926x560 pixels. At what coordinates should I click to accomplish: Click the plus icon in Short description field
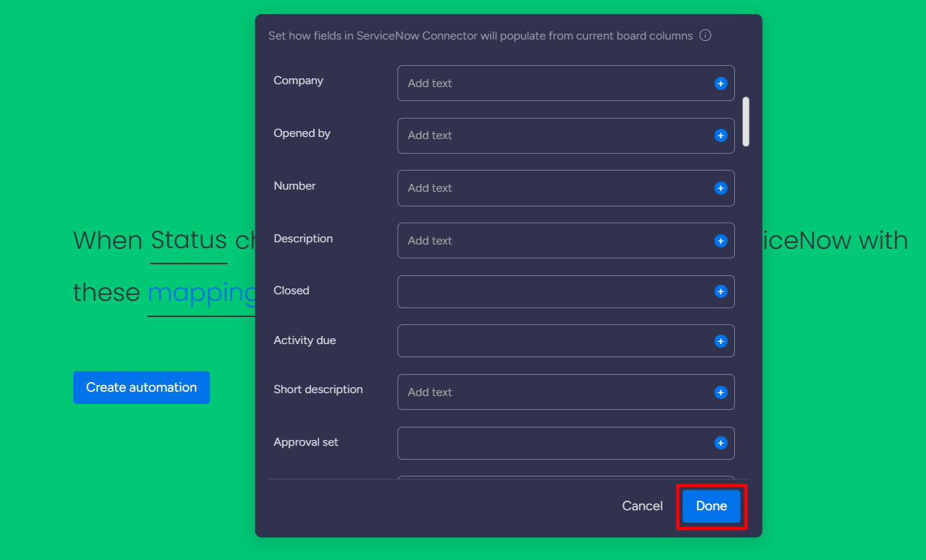pyautogui.click(x=720, y=392)
